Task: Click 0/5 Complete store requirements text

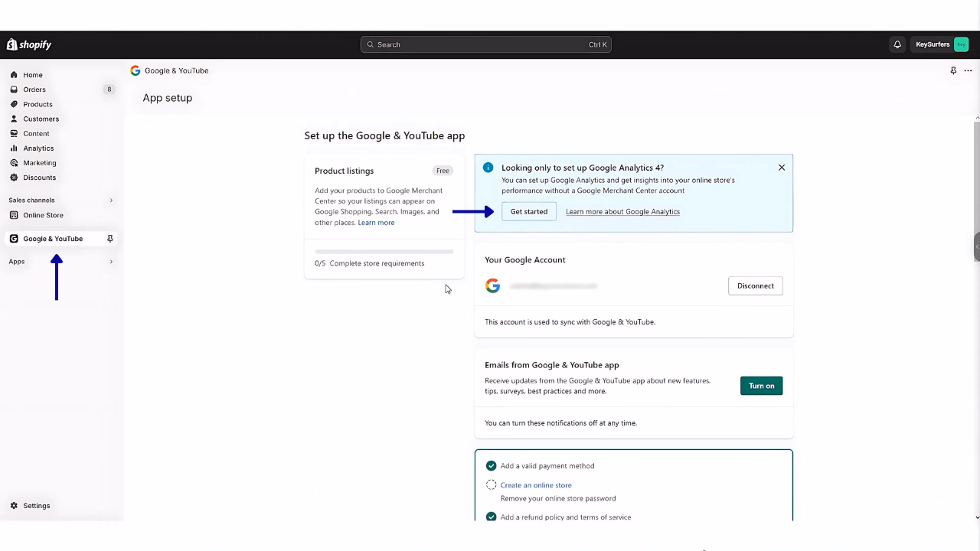Action: click(x=369, y=263)
